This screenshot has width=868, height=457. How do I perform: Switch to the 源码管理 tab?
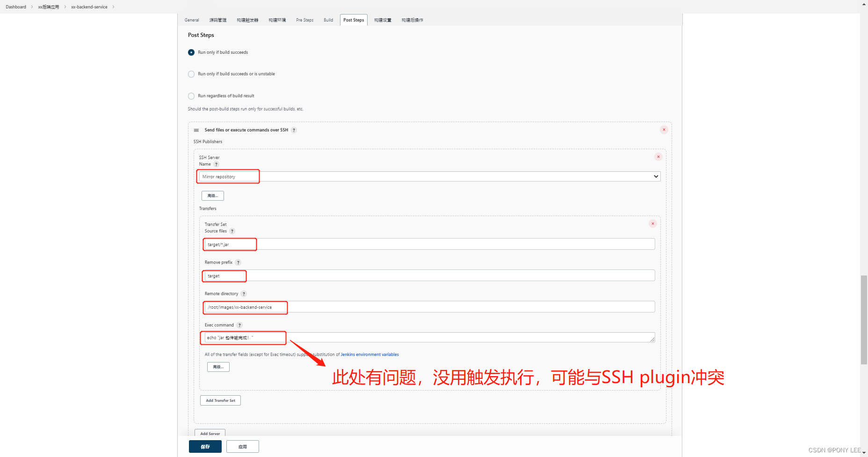click(x=218, y=20)
